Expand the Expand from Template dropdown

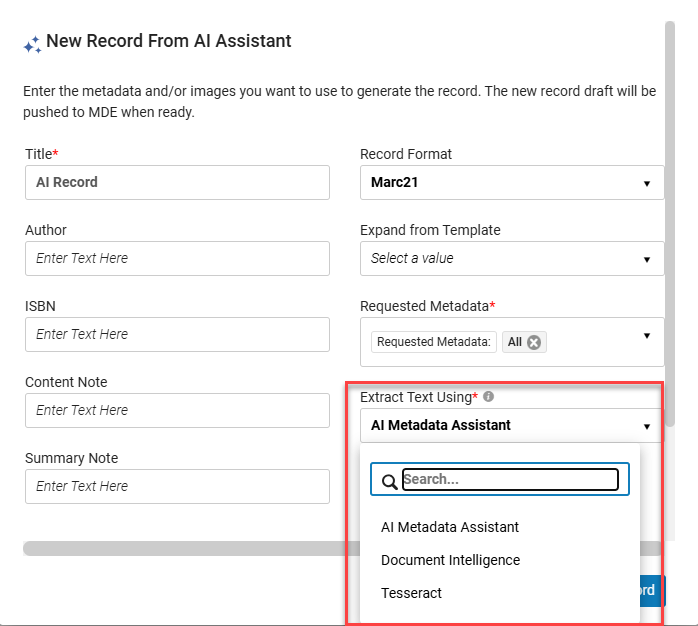coord(511,258)
